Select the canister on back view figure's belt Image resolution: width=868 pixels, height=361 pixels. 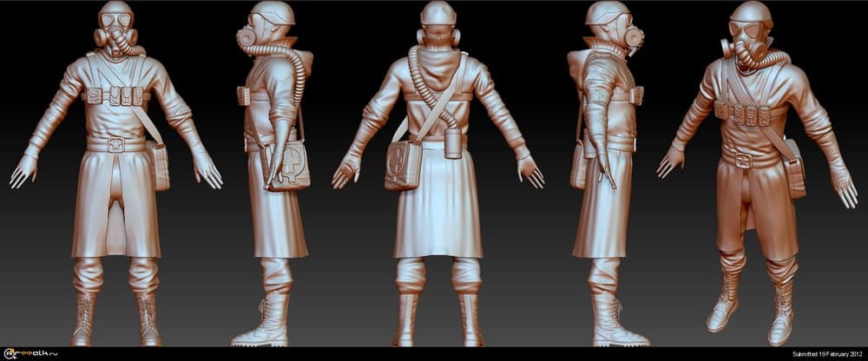click(452, 142)
